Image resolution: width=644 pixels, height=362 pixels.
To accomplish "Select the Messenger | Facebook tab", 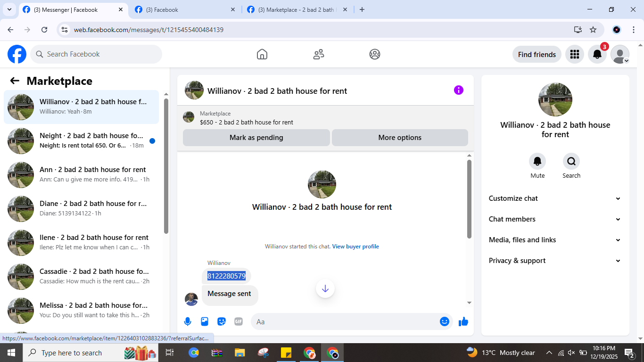I will pyautogui.click(x=73, y=9).
